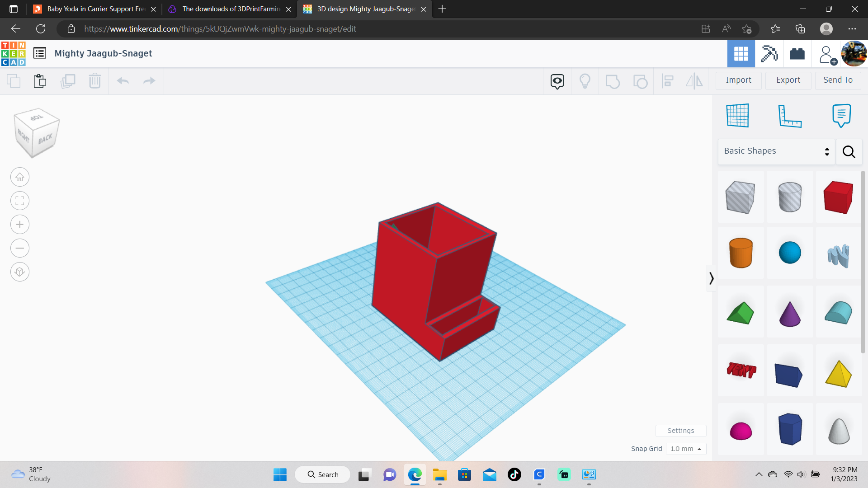
Task: Click the view cube BACK face
Action: [x=46, y=139]
